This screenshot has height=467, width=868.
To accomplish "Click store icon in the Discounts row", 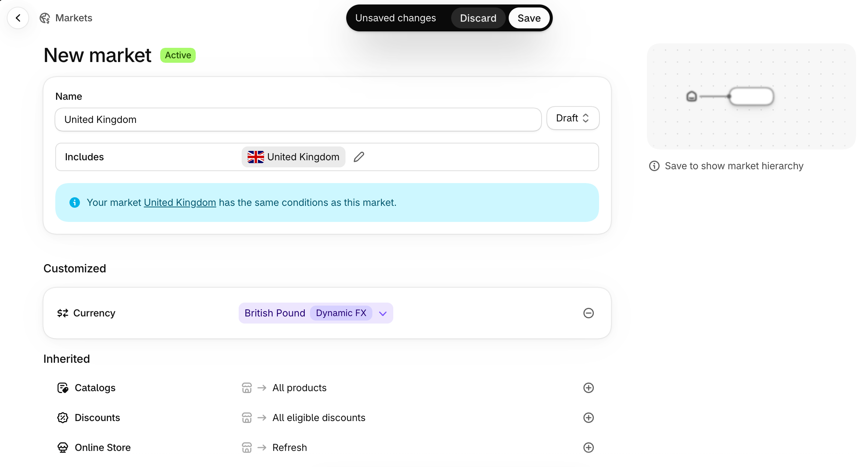I will coord(247,418).
